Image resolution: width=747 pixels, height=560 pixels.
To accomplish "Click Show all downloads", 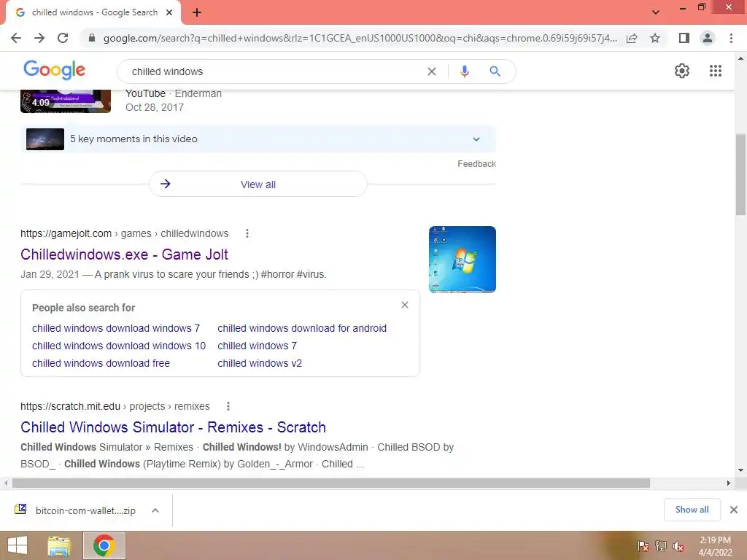I will tap(692, 510).
